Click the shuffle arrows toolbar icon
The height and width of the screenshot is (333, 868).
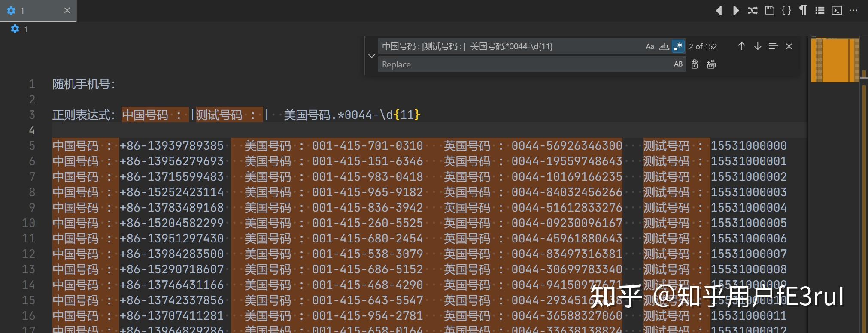pyautogui.click(x=753, y=11)
